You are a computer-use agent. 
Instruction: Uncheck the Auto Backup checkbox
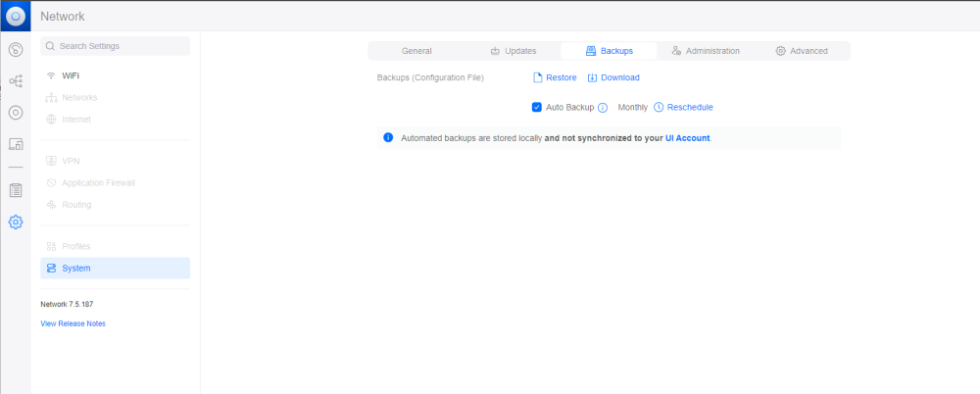tap(536, 107)
